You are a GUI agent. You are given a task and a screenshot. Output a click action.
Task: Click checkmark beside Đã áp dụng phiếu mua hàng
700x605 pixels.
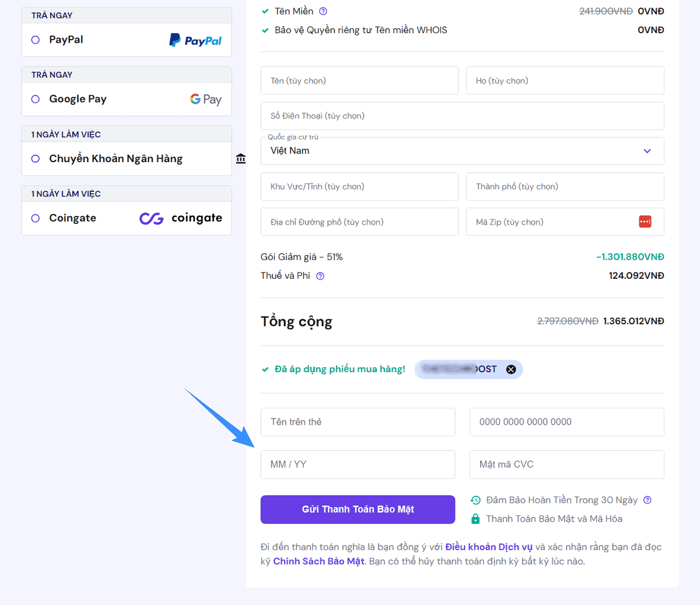(x=265, y=369)
